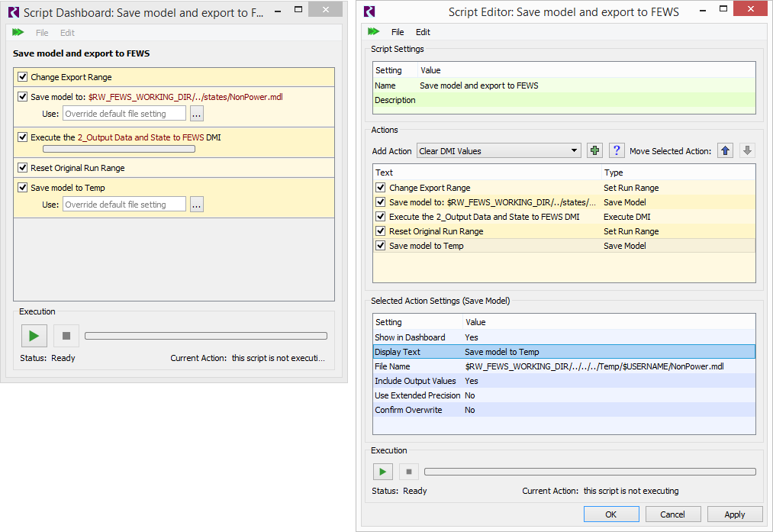Click the Apply button
This screenshot has width=773, height=532.
click(735, 514)
